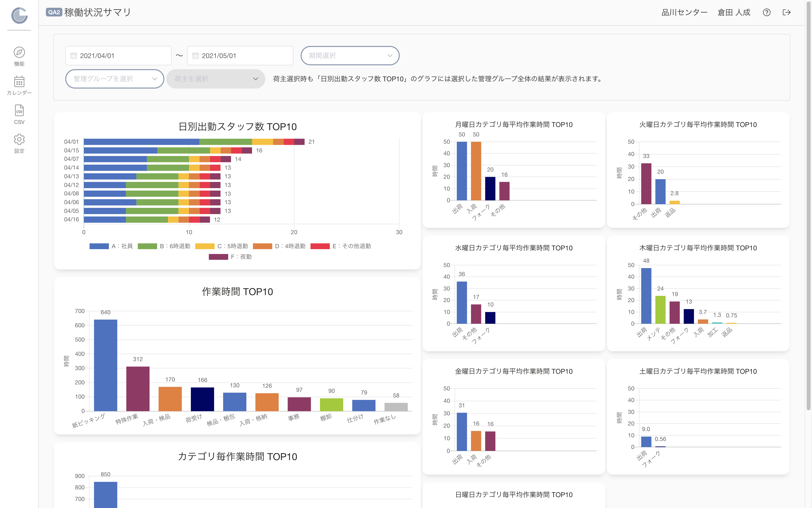Open the 機能 compass icon

pos(19,52)
